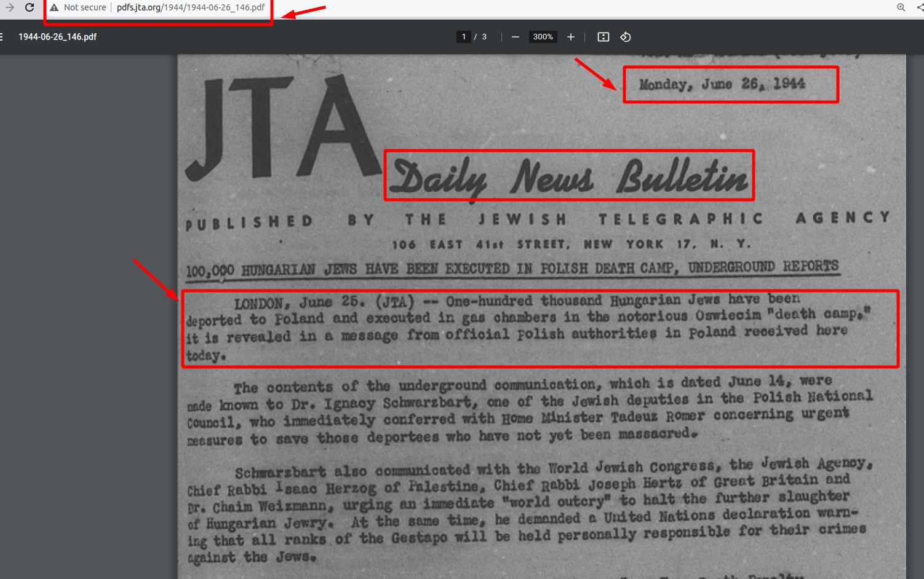
Task: Zoom out with the minus button
Action: [516, 37]
